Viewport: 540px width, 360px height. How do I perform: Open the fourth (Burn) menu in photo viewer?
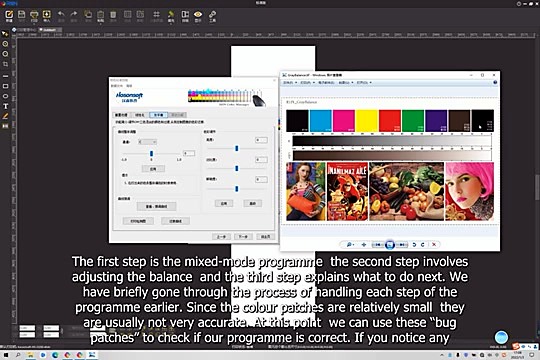click(346, 83)
